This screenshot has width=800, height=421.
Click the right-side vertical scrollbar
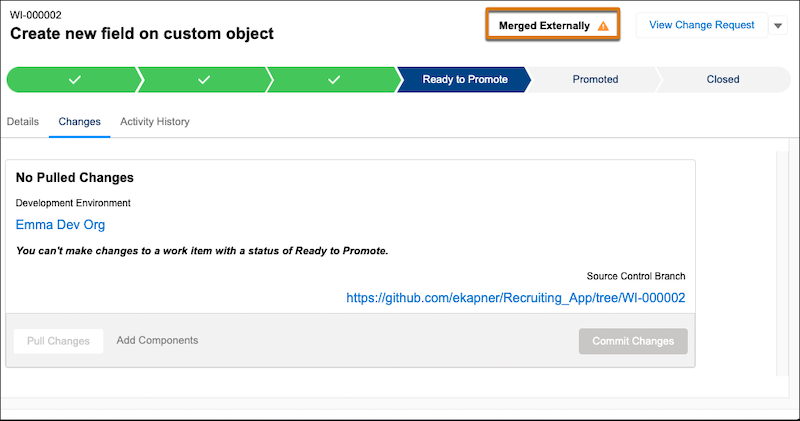(782, 263)
